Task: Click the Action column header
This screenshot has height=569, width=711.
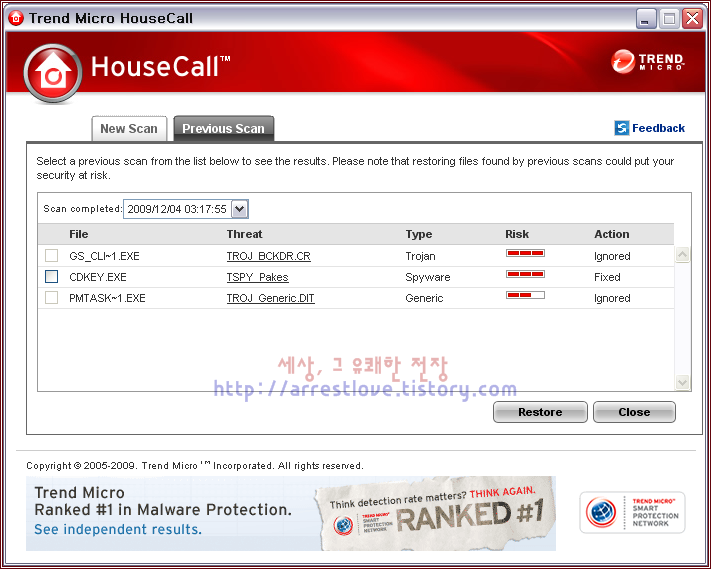Action: 612,234
